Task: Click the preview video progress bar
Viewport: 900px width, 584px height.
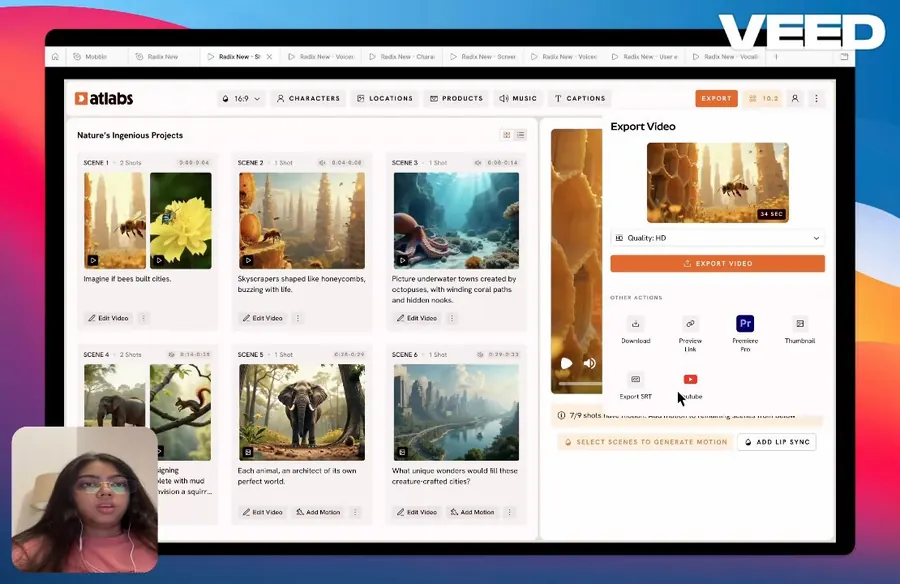Action: 580,384
